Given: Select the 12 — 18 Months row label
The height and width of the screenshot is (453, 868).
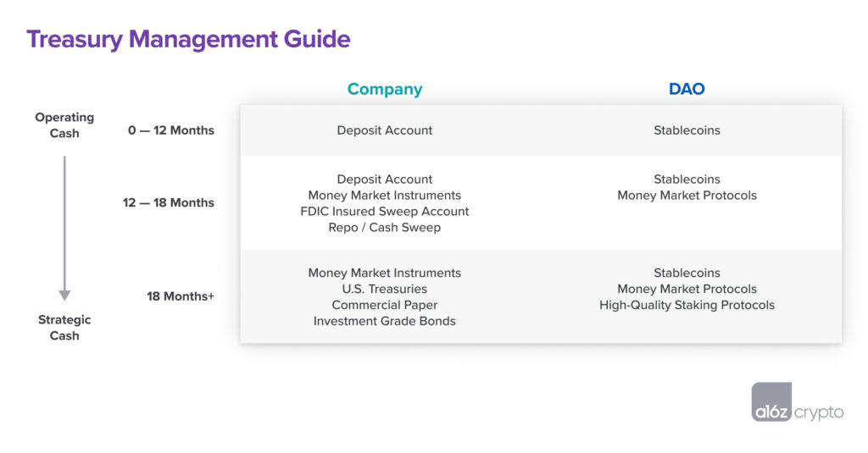Looking at the screenshot, I should point(169,202).
